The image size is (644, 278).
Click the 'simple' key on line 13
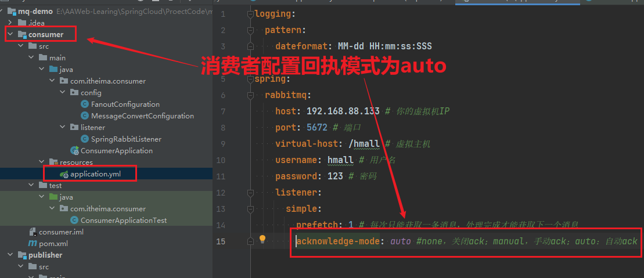[301, 208]
